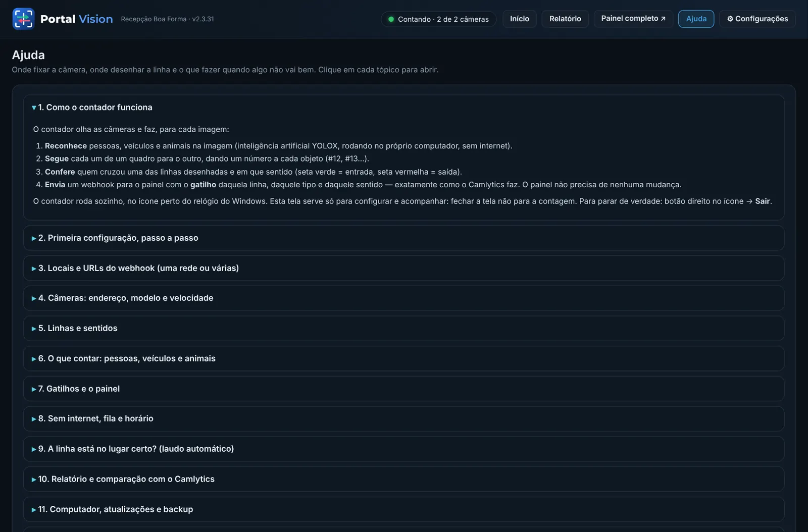Go to the Início page

(x=519, y=19)
